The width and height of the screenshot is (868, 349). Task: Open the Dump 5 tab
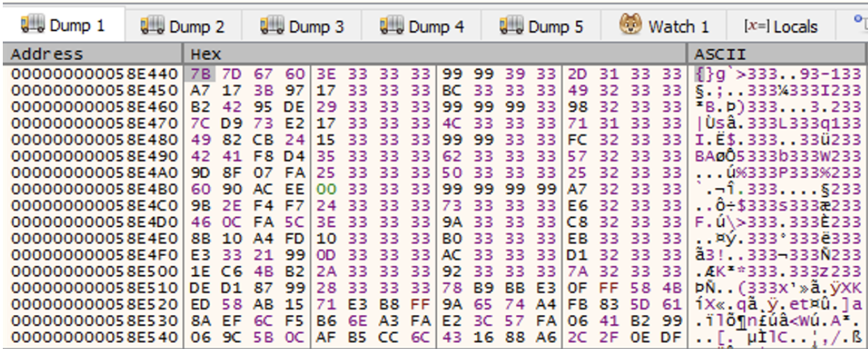pyautogui.click(x=542, y=27)
